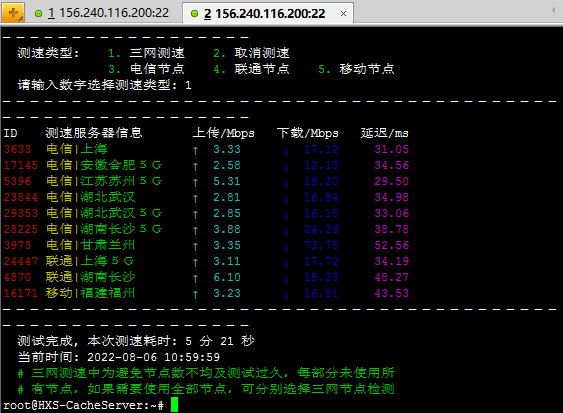
Task: Click upload value 3.33
Action: [x=227, y=149]
